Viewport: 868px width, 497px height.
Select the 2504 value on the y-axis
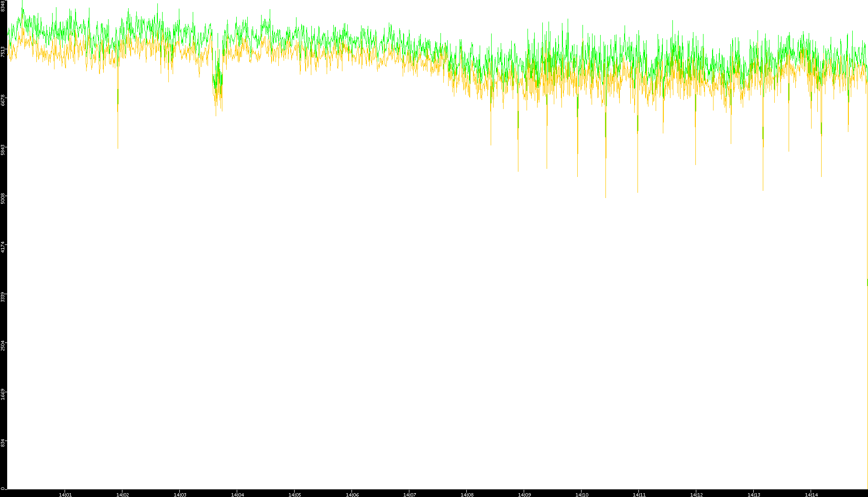[3, 345]
